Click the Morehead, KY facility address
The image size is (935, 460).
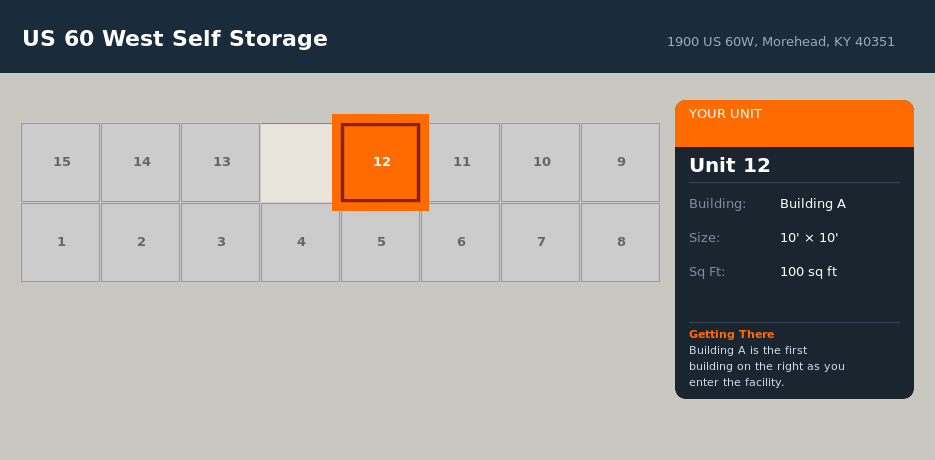click(781, 42)
